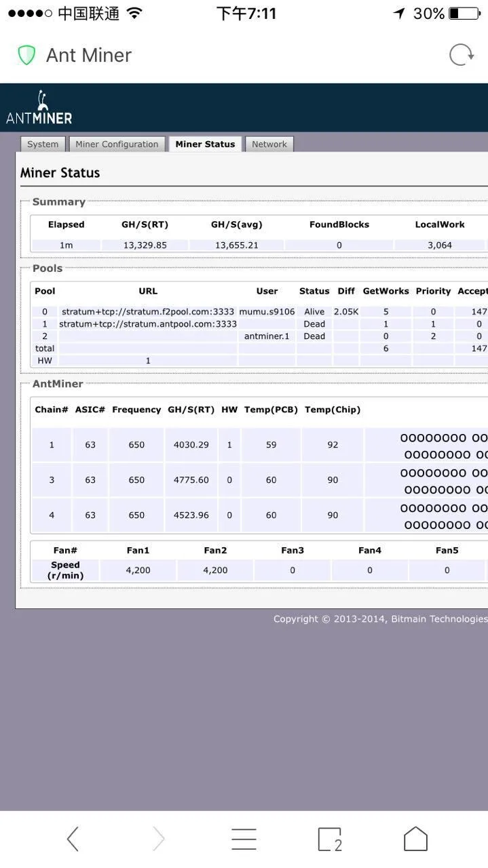Select the Miner Status tab
The image size is (488, 868).
pos(205,144)
